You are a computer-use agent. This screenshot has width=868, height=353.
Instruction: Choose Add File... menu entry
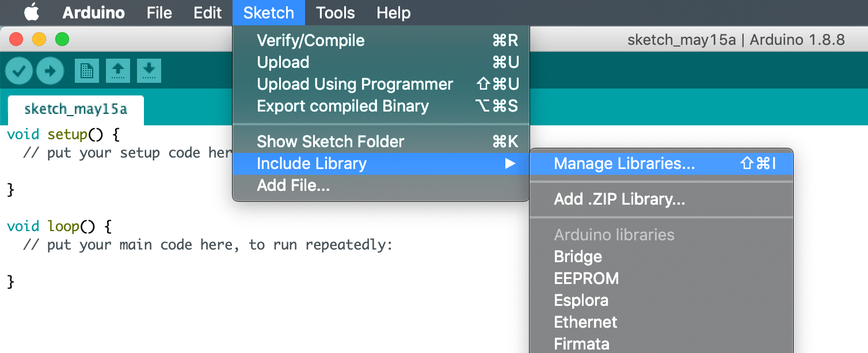coord(380,185)
